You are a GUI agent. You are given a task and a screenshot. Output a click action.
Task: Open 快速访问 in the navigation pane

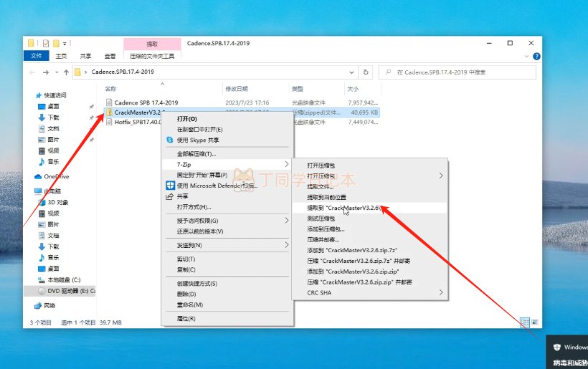(x=54, y=95)
